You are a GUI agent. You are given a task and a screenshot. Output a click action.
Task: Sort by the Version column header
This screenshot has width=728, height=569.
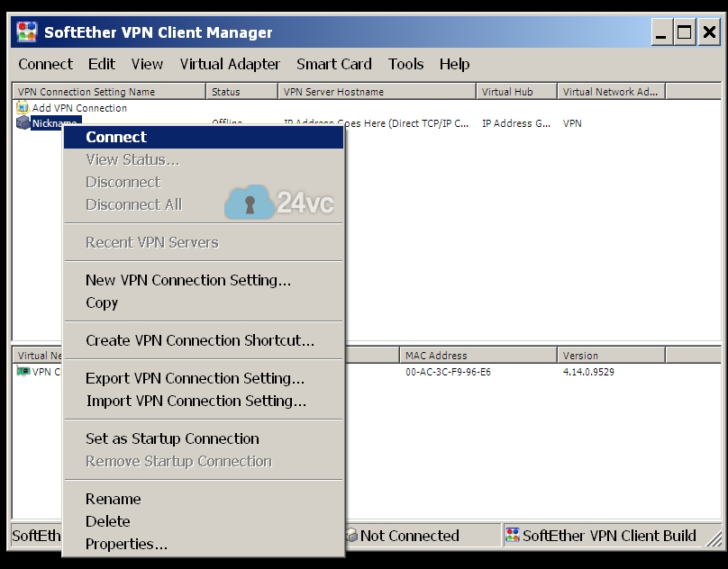click(x=612, y=355)
